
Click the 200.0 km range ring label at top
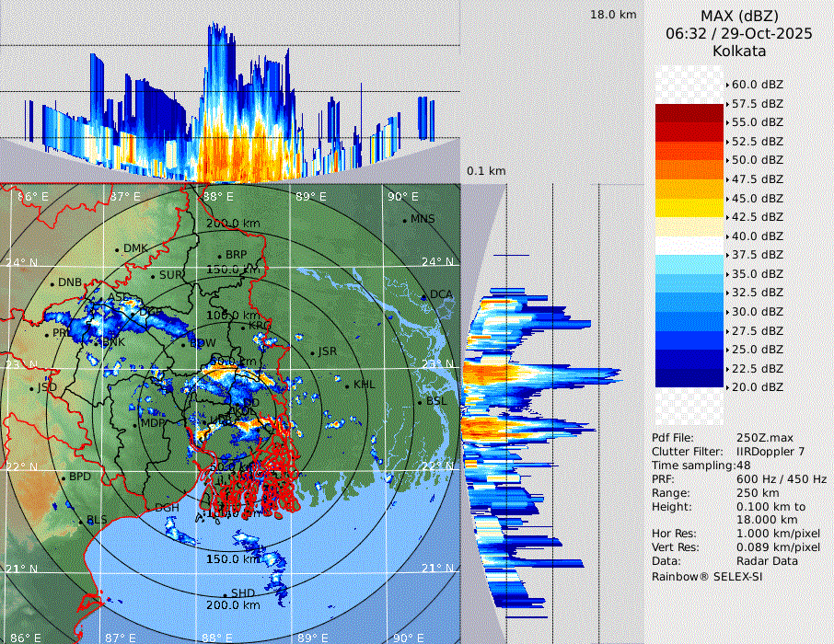(x=232, y=224)
